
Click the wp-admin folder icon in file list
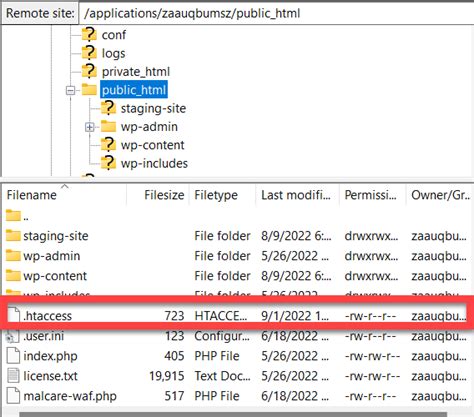[13, 256]
